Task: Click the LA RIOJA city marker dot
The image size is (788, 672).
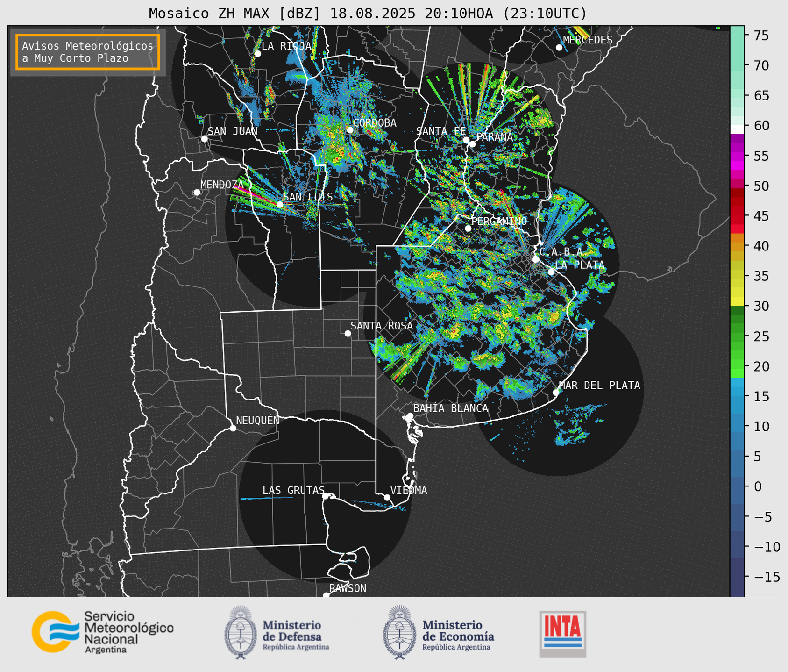Action: 258,54
